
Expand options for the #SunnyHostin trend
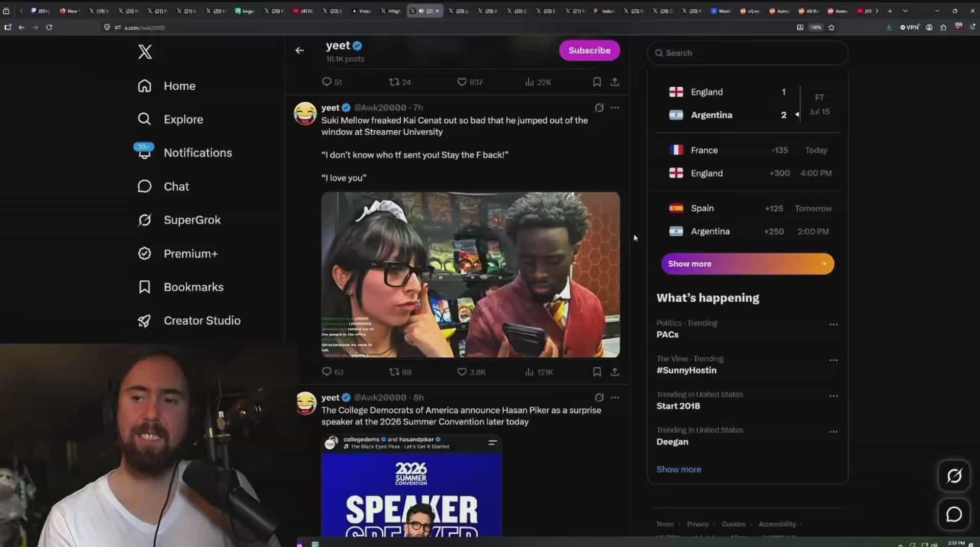(x=834, y=360)
